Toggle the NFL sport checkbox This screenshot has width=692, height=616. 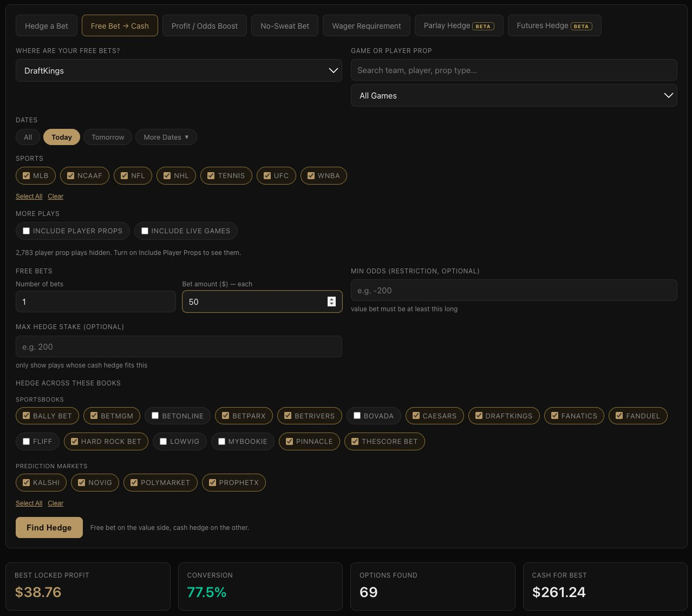pos(124,175)
